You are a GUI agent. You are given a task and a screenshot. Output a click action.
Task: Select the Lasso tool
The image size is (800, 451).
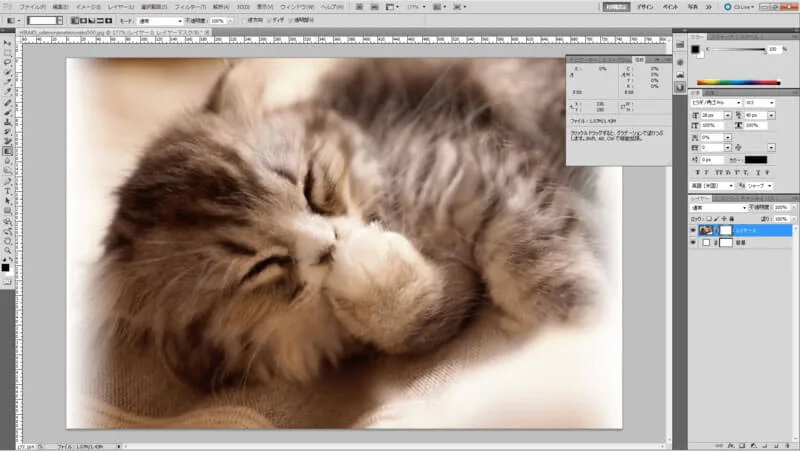pos(8,63)
